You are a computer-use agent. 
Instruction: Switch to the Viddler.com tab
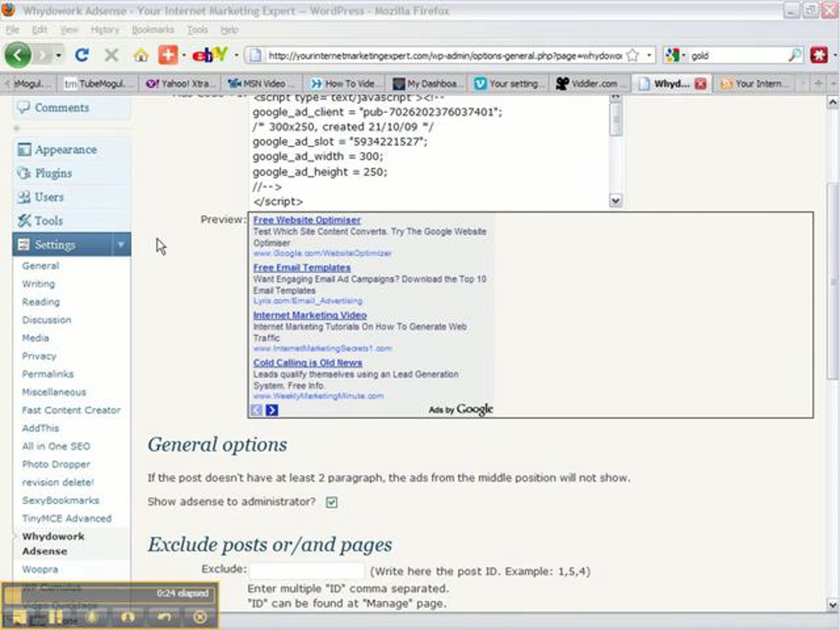[587, 84]
